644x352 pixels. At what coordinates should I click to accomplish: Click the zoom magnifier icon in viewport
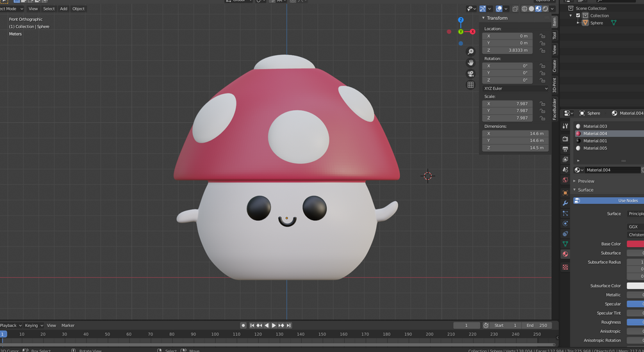(x=470, y=52)
